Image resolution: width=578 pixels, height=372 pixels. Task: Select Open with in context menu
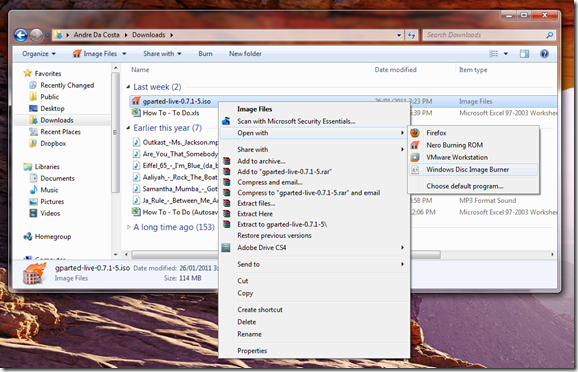click(x=314, y=133)
